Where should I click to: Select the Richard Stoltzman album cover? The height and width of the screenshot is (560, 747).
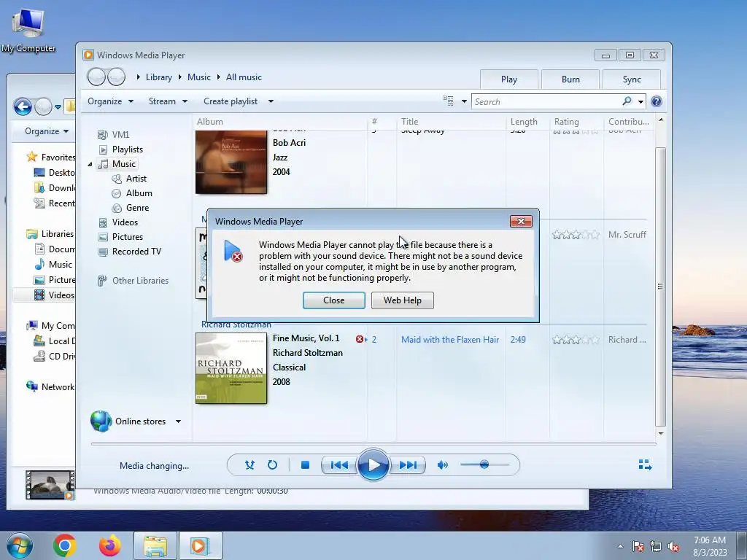click(231, 368)
